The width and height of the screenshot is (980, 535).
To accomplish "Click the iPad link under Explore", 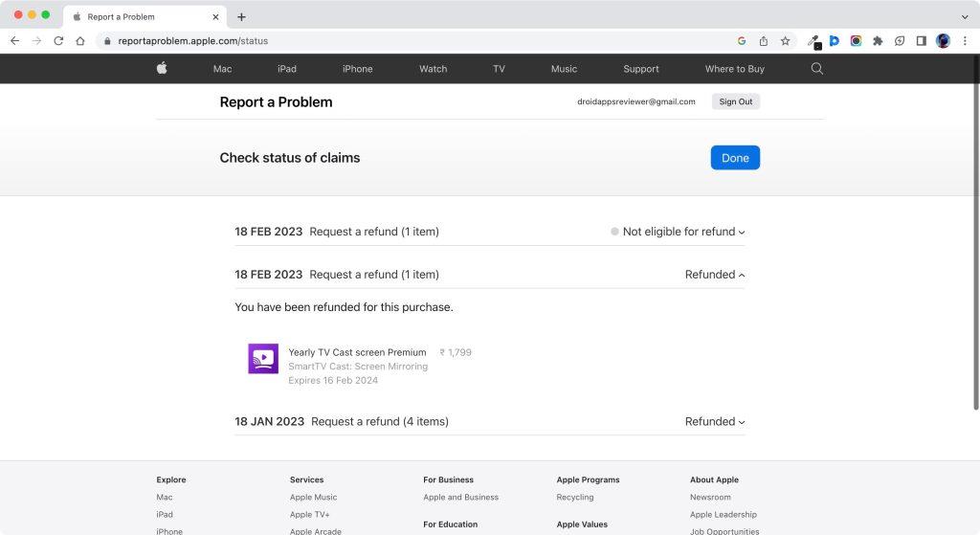I will pos(165,514).
